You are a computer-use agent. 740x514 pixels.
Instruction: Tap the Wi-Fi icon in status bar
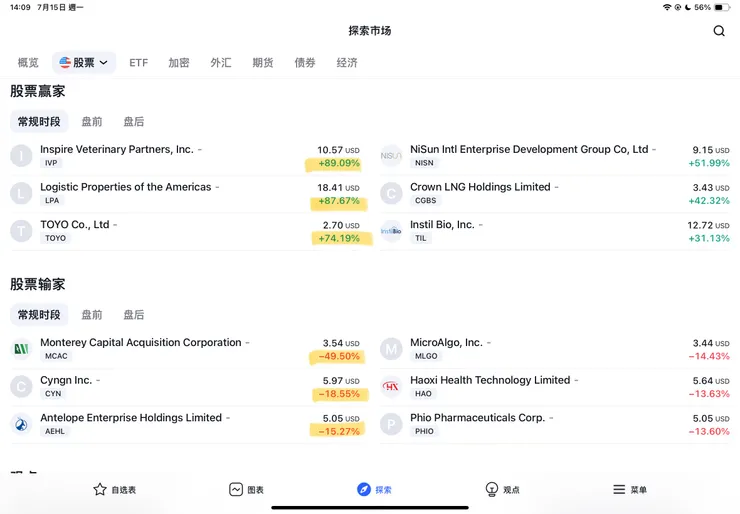pyautogui.click(x=667, y=7)
